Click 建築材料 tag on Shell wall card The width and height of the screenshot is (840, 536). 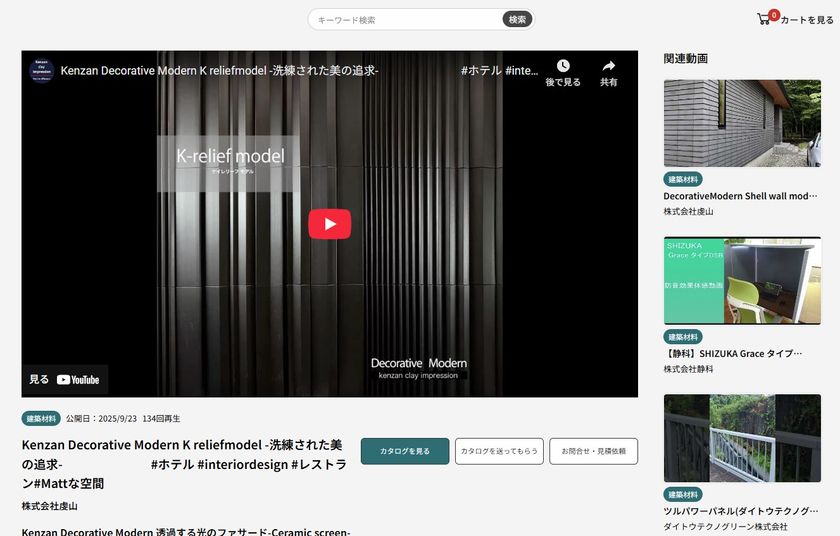point(683,179)
